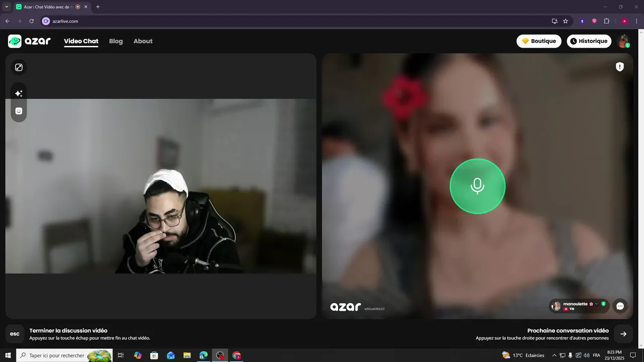Open Microsoft Store from the taskbar

point(154,355)
